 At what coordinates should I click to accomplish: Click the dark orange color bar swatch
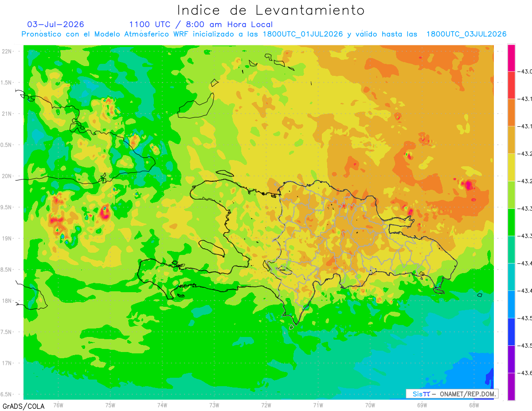511,112
